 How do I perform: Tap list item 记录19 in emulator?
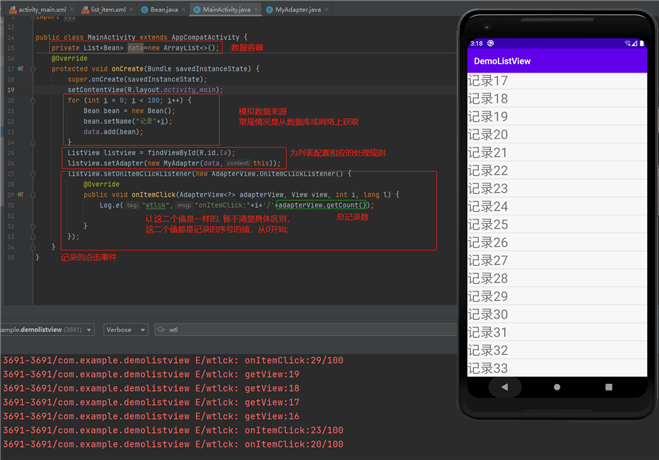click(x=557, y=117)
